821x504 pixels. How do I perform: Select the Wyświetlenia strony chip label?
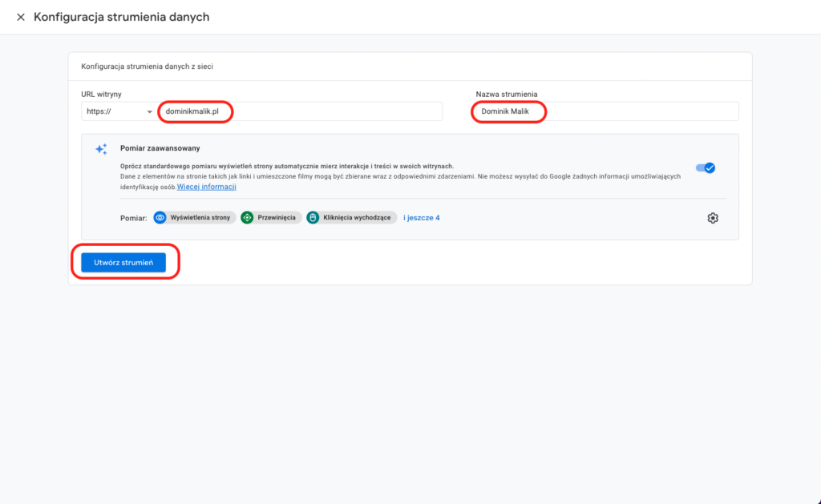[200, 217]
